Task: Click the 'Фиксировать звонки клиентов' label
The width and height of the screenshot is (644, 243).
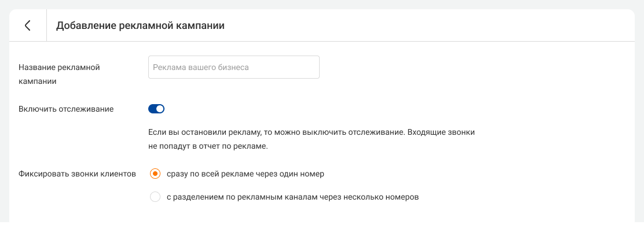Action: (x=77, y=174)
